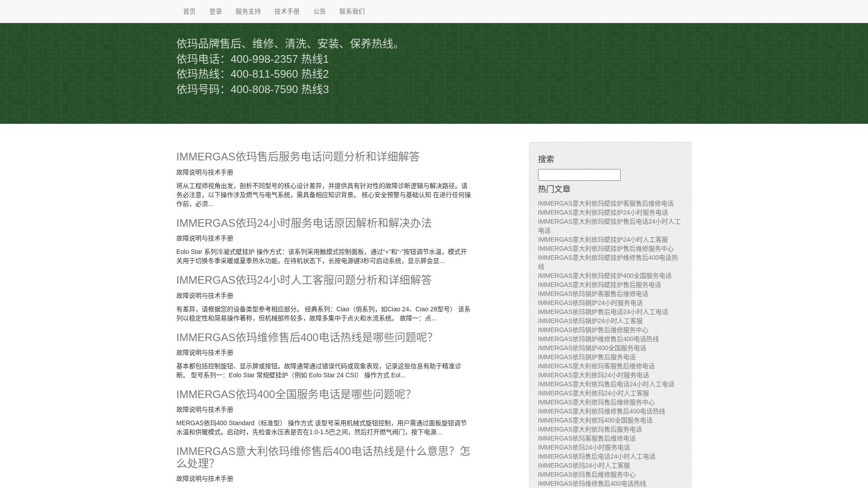Click sidebar link IMMERGAS意大利依玛壁挂炉维修售后400电话热线
The height and width of the screenshot is (488, 868).
(x=608, y=262)
